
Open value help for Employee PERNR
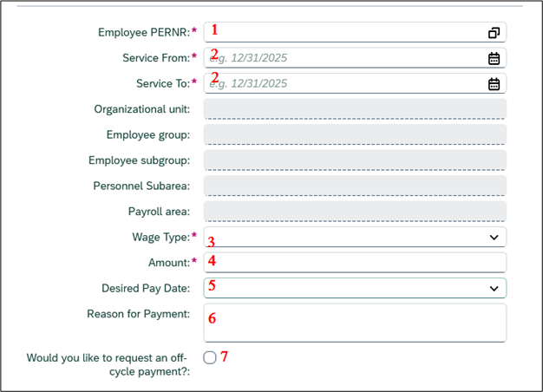pos(494,33)
